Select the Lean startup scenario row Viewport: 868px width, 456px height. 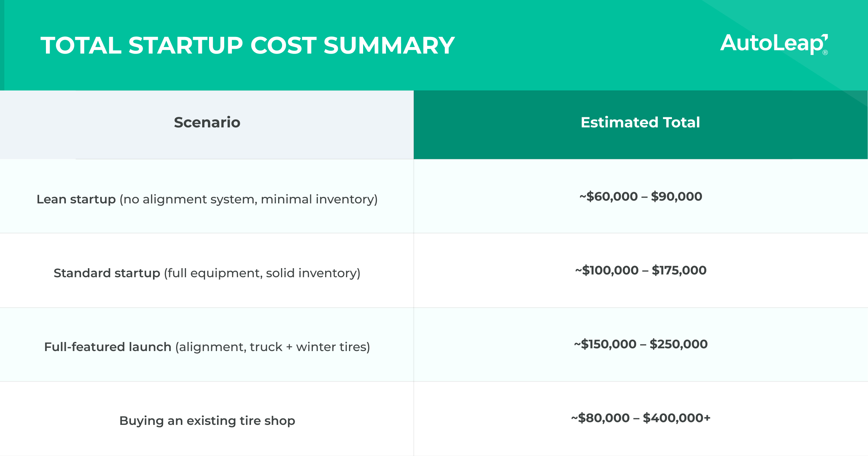(x=434, y=196)
